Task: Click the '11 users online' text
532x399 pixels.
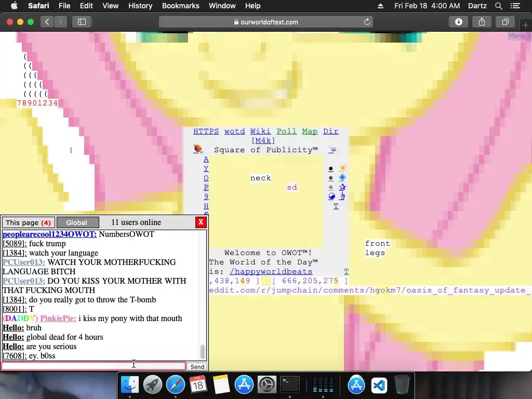Action: [136, 222]
